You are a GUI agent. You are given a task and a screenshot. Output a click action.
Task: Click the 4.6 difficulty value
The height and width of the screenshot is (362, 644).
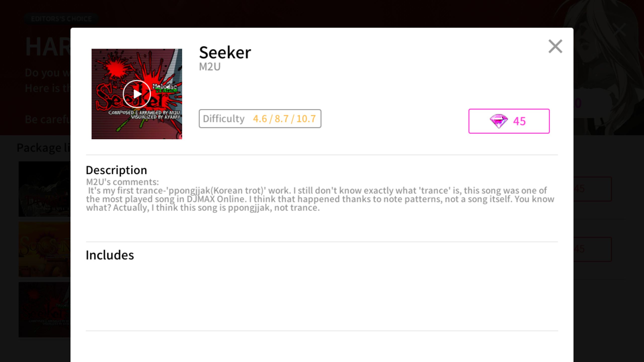pos(260,119)
